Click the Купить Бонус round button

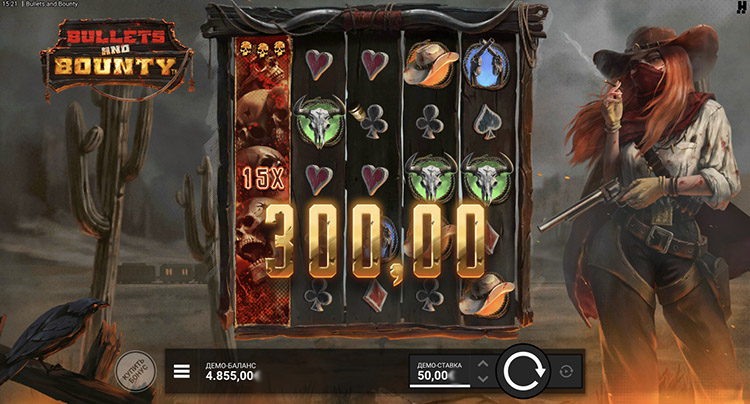[x=136, y=371]
